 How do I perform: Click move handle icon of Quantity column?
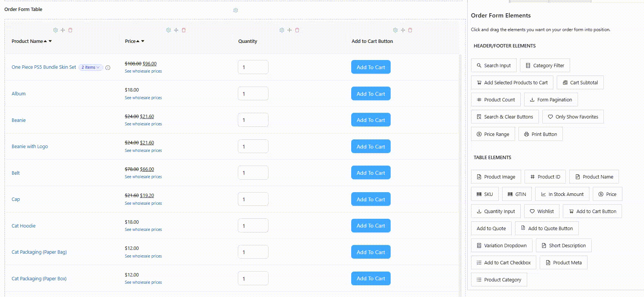click(x=289, y=30)
